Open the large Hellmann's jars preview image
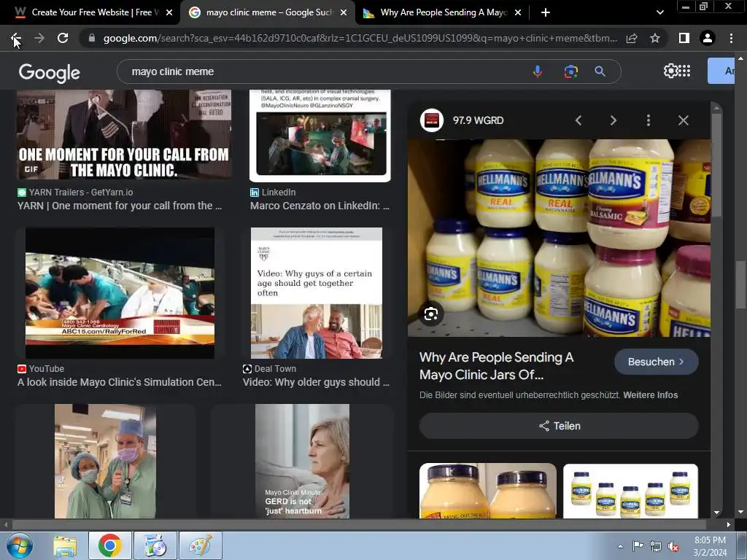This screenshot has width=747, height=560. pos(559,238)
